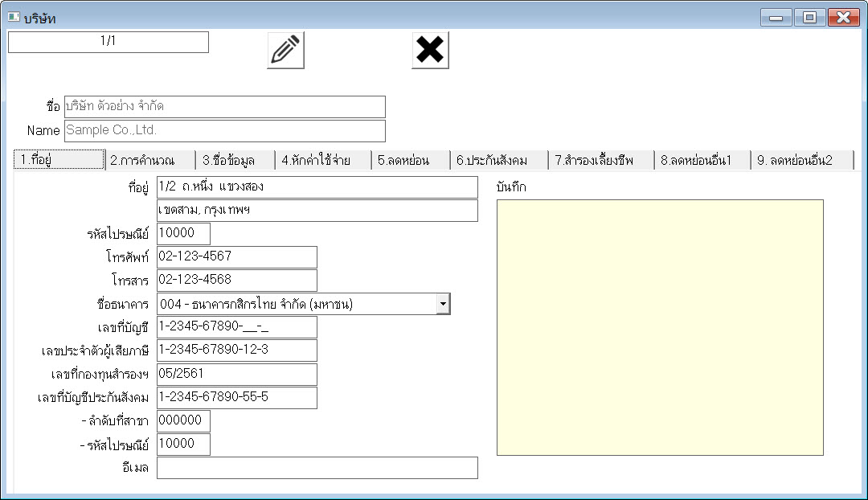Maximize the บริษัท window

tap(809, 18)
